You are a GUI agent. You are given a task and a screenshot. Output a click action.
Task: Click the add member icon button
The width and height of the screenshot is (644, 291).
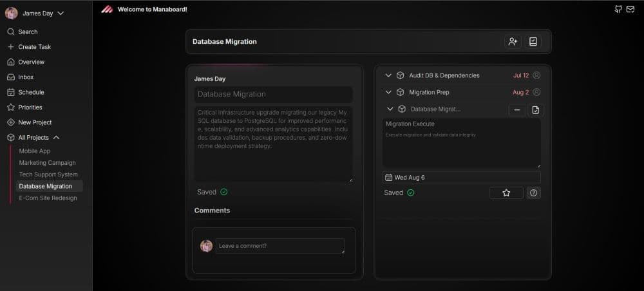pyautogui.click(x=513, y=41)
